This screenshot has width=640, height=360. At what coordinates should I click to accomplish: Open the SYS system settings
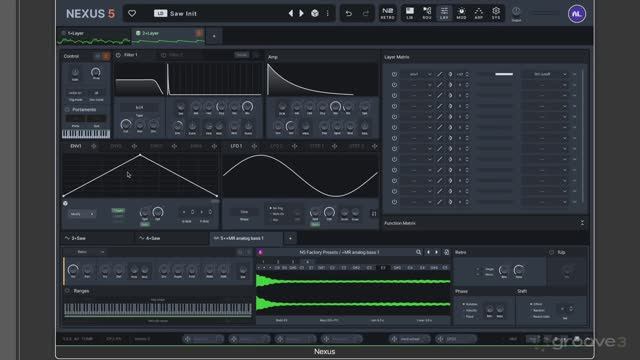(496, 13)
